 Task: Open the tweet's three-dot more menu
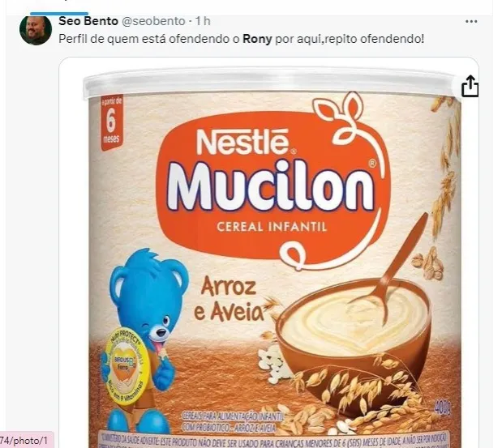coord(471,21)
